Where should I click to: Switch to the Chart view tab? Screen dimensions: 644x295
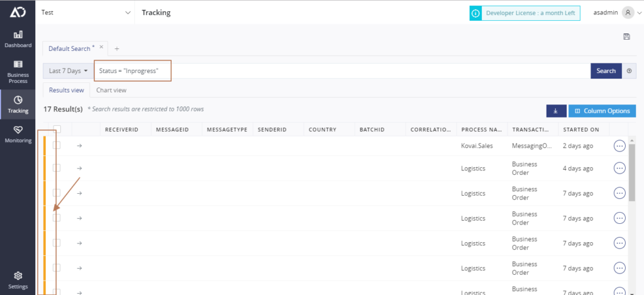(x=111, y=90)
